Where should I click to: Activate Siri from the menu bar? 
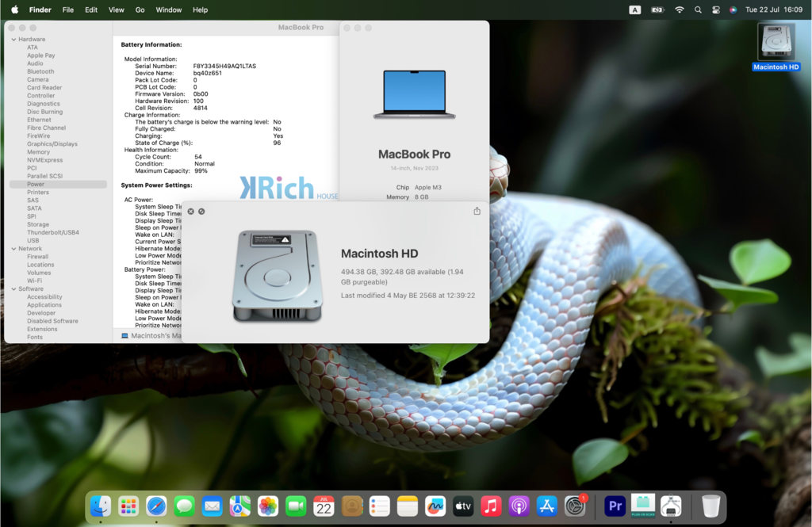click(733, 10)
